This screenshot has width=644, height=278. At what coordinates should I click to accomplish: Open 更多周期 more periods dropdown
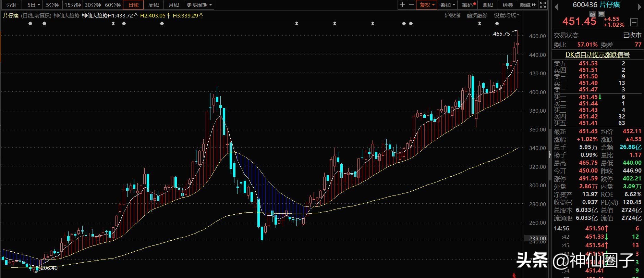pyautogui.click(x=199, y=5)
